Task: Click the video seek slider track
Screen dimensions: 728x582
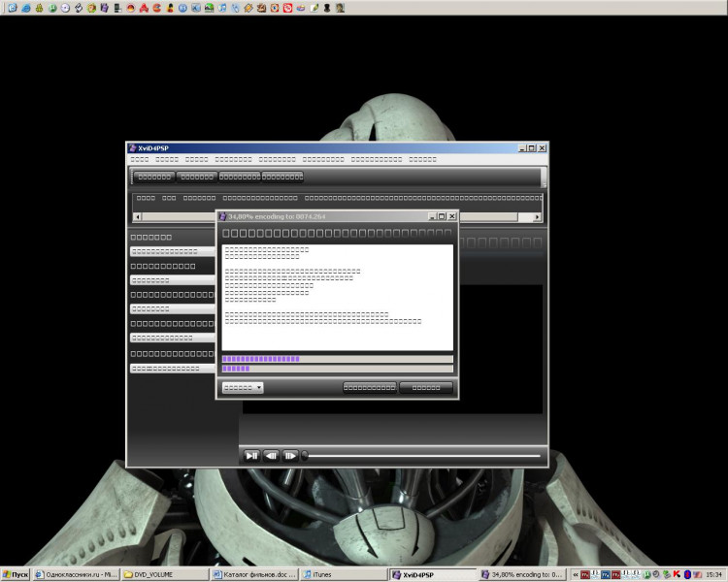Action: 422,455
